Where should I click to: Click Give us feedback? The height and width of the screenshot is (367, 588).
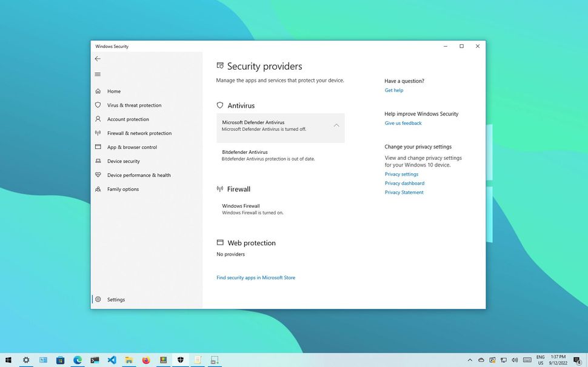coord(403,122)
